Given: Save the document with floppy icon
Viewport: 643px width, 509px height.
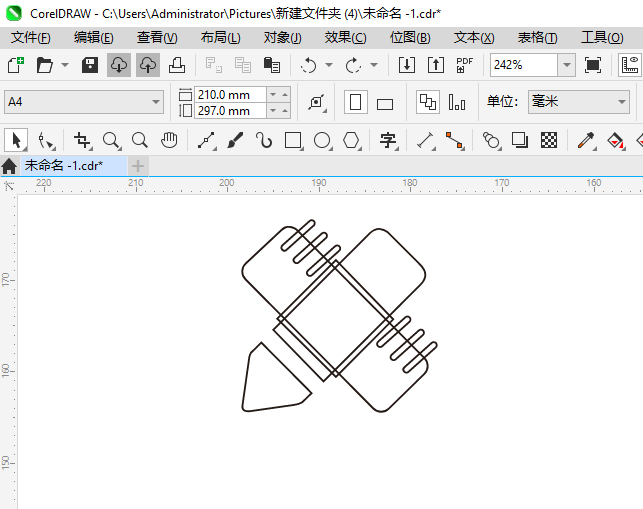Looking at the screenshot, I should tap(90, 65).
